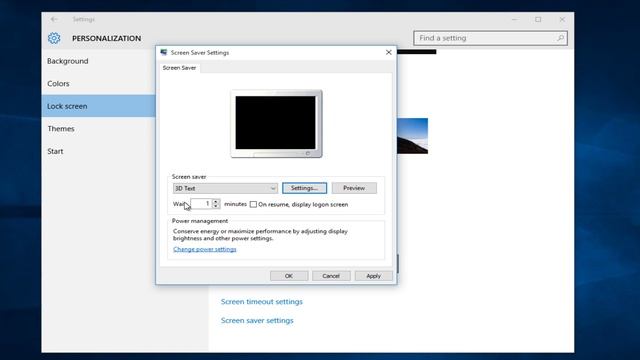Open the 3D Text screen saver dropdown

[225, 188]
